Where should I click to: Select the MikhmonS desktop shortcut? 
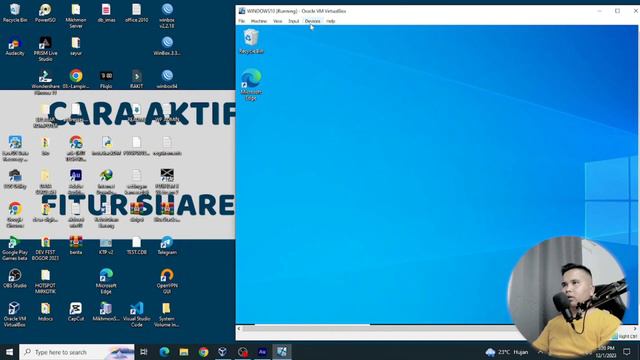[106, 311]
